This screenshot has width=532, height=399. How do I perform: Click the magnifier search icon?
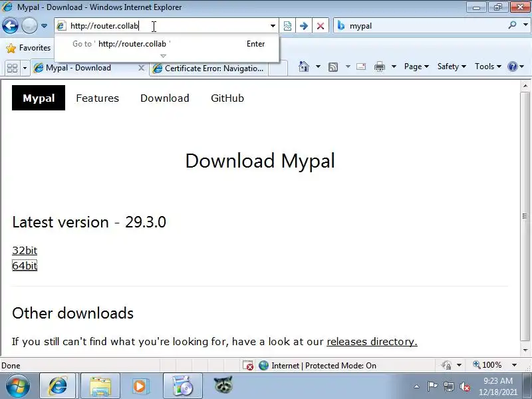512,25
